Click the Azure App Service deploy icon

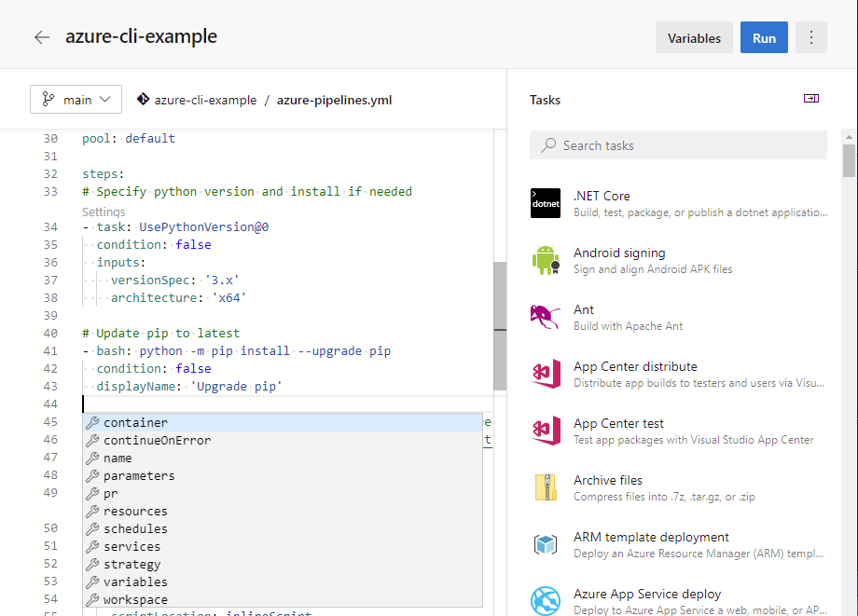pyautogui.click(x=546, y=601)
